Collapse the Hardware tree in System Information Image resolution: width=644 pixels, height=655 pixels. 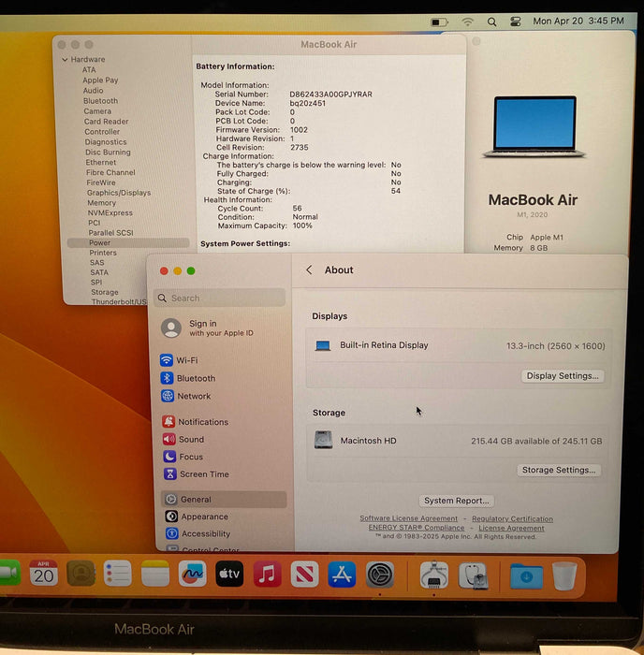[x=65, y=60]
